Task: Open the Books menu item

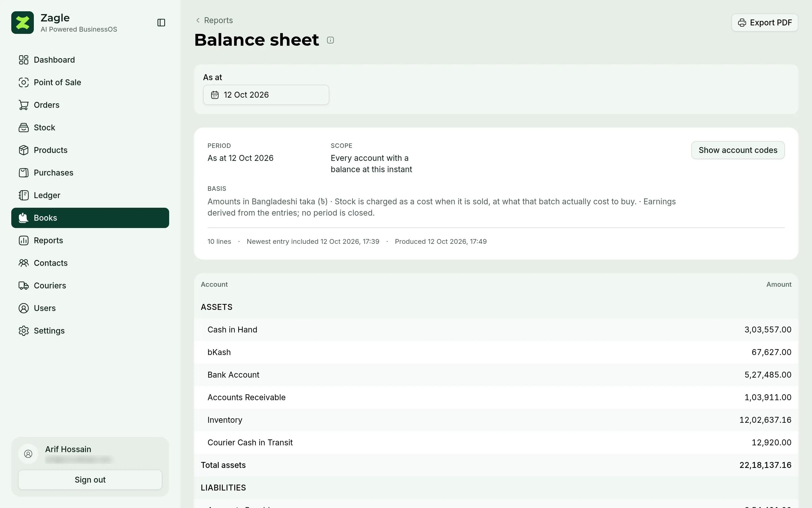Action: click(90, 218)
